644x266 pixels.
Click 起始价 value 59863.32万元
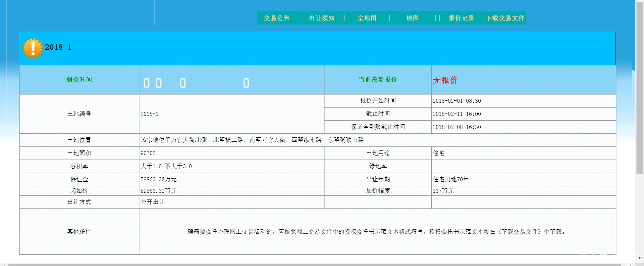158,191
